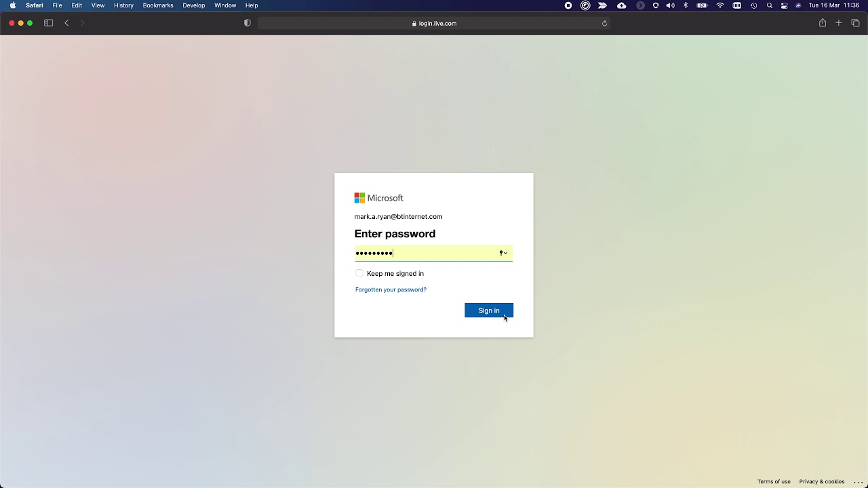Open the volume control in menu bar
The height and width of the screenshot is (488, 868).
coord(671,5)
